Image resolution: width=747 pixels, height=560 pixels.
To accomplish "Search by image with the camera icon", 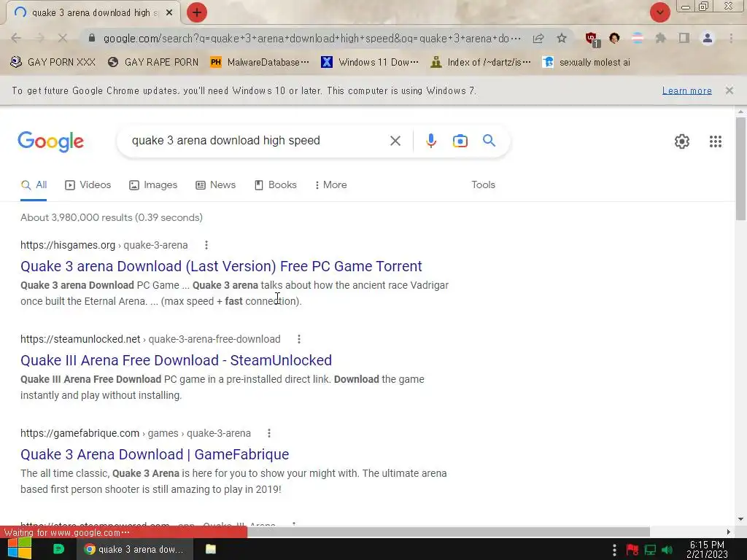I will [460, 141].
